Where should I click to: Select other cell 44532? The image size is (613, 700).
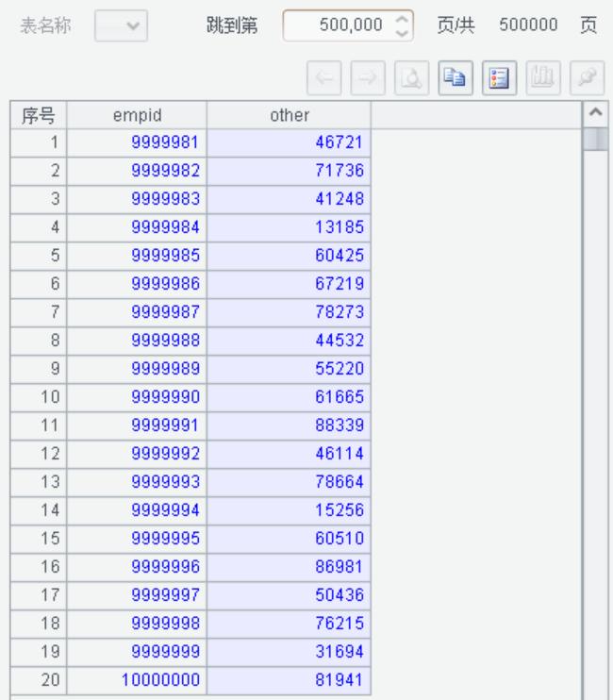point(290,341)
